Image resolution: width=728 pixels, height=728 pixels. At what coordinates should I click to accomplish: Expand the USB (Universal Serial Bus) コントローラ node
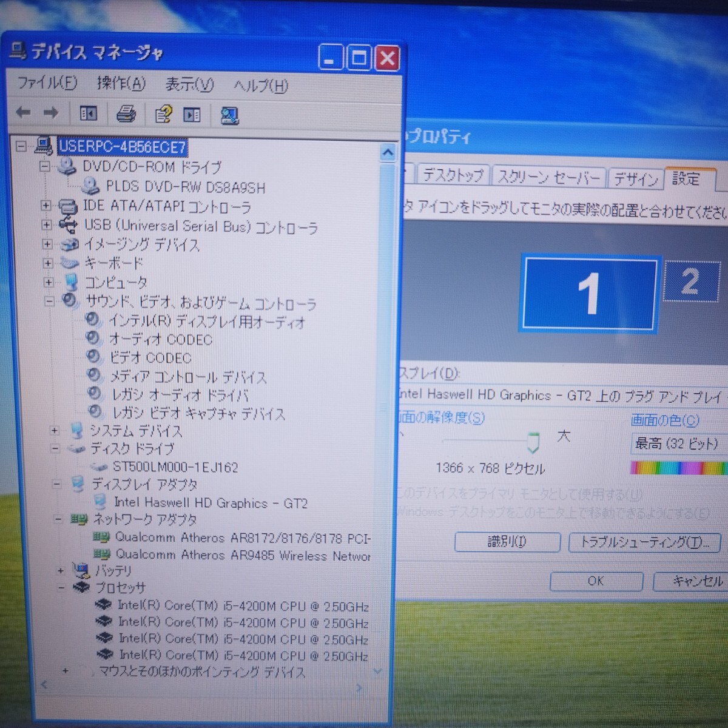coord(47,225)
